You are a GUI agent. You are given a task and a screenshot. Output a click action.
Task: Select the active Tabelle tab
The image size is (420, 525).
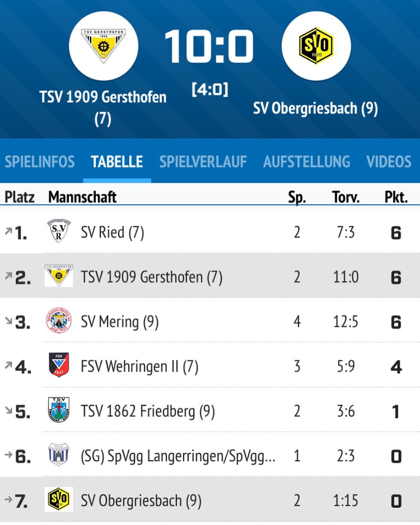coord(117,162)
